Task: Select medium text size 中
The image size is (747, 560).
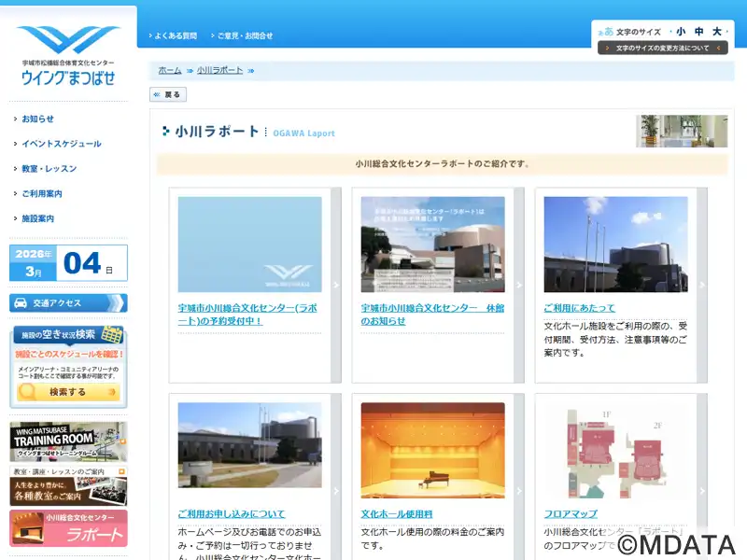Action: tap(698, 32)
